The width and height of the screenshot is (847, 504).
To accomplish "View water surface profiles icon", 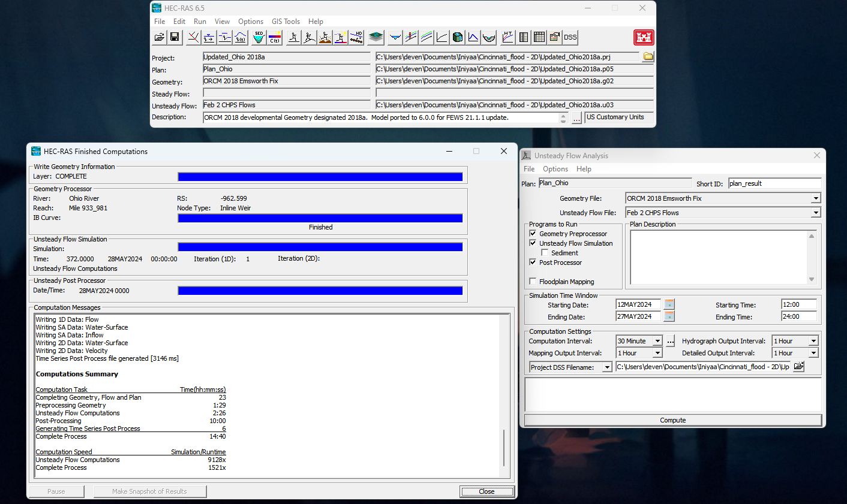I will click(x=410, y=37).
